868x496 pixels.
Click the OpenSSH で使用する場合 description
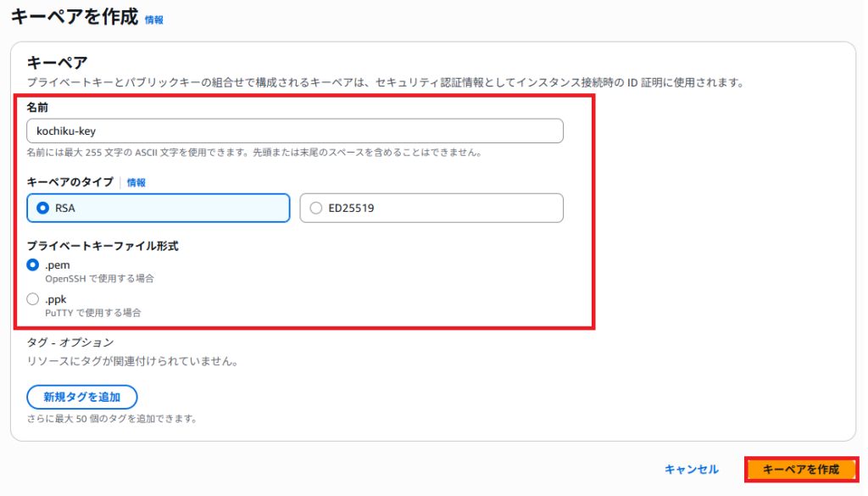point(100,278)
